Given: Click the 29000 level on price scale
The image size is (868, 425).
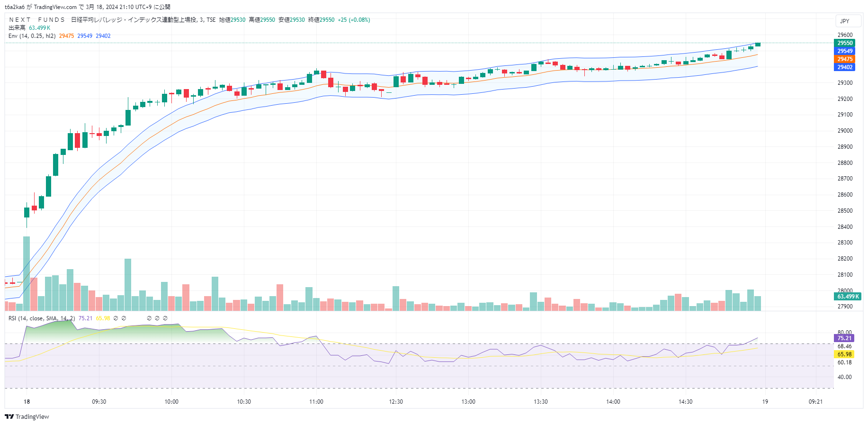Looking at the screenshot, I should coord(845,131).
